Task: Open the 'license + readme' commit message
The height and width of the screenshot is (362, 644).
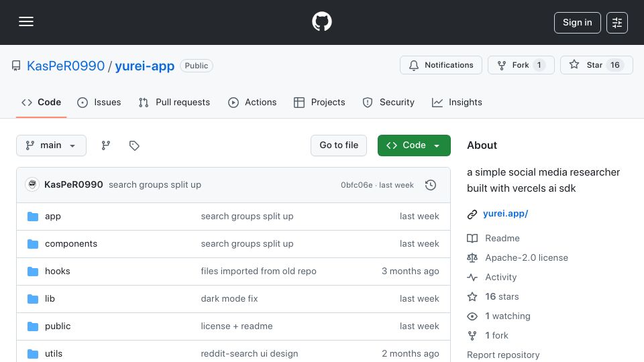Action: [x=237, y=326]
